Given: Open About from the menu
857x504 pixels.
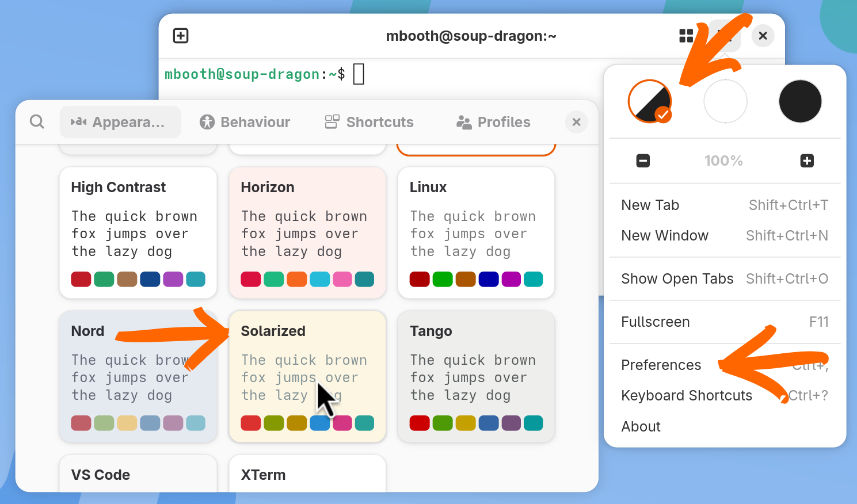Looking at the screenshot, I should pos(725,426).
